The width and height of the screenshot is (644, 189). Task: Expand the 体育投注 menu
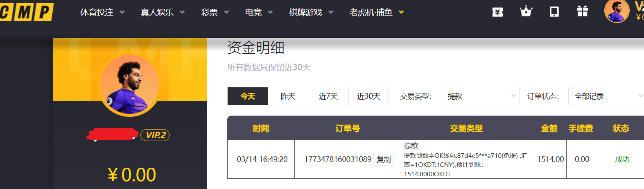pos(102,12)
